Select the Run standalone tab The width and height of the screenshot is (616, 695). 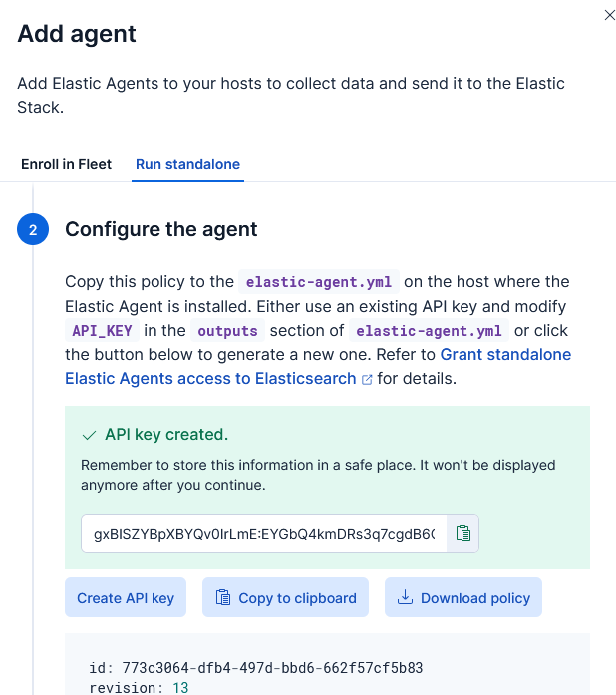188,164
